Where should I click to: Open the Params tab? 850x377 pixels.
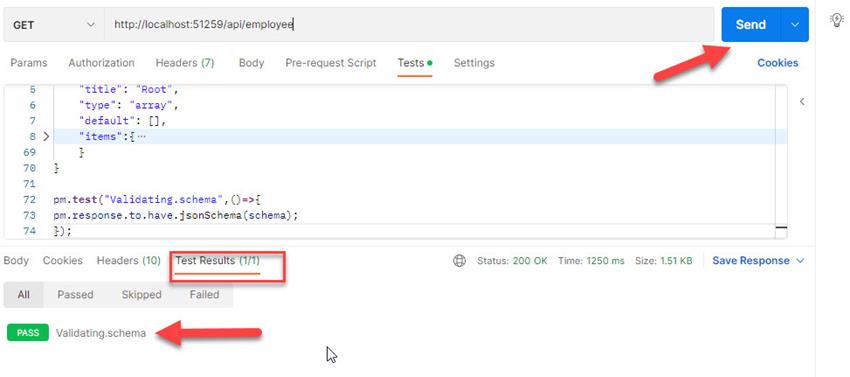[x=29, y=63]
